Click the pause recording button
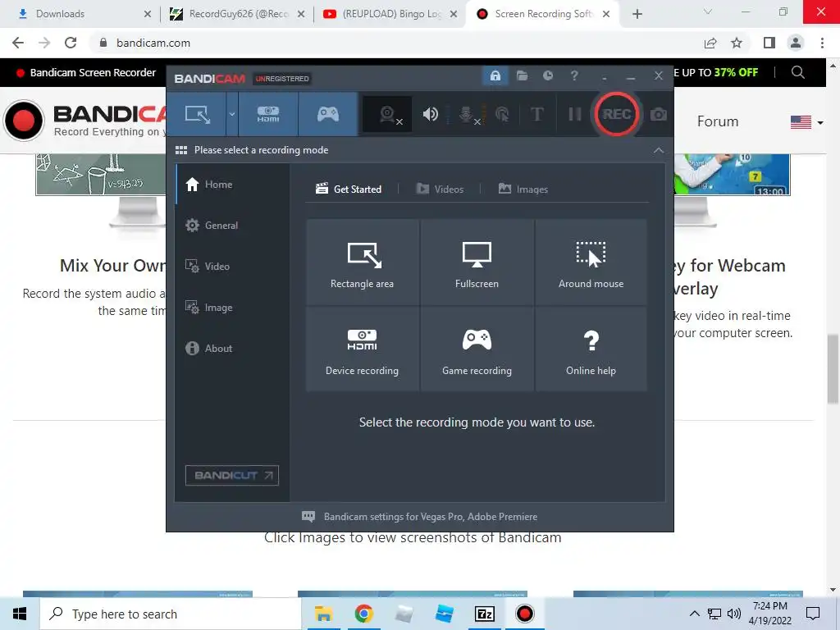840x630 pixels. click(x=575, y=114)
